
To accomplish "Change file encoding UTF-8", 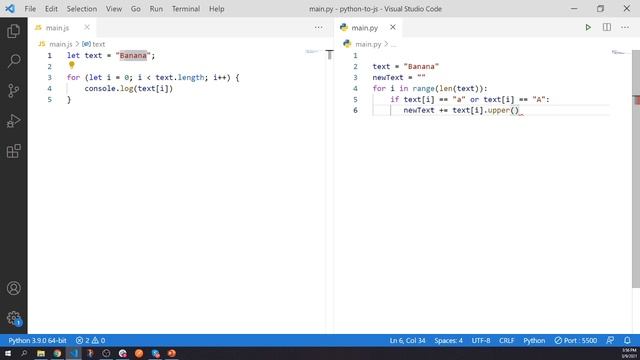I will coord(481,340).
